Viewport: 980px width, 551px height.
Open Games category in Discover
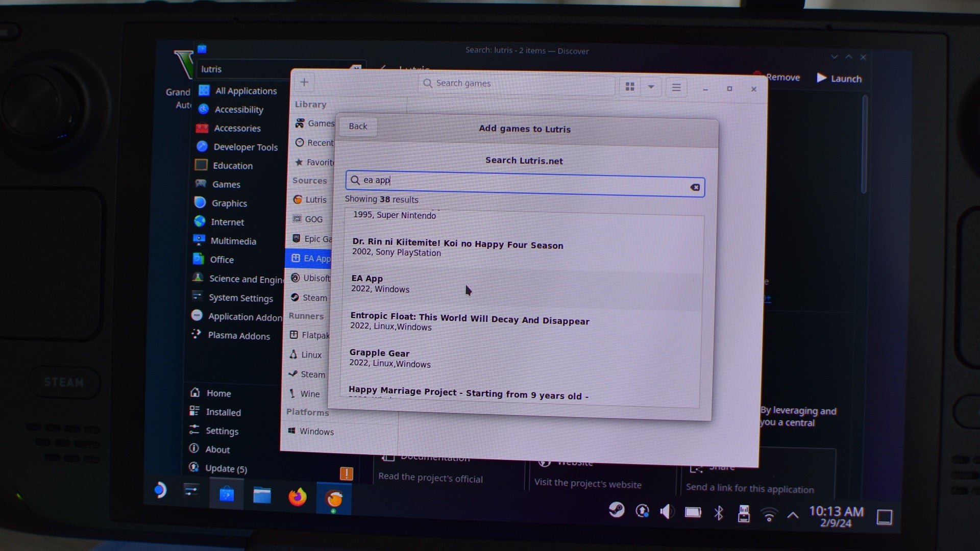(226, 185)
